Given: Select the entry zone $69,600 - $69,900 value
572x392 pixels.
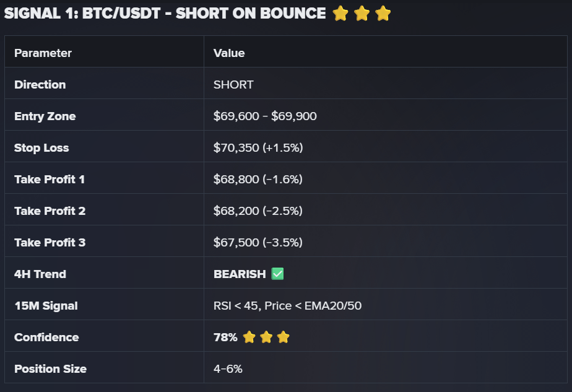Looking at the screenshot, I should pos(265,116).
